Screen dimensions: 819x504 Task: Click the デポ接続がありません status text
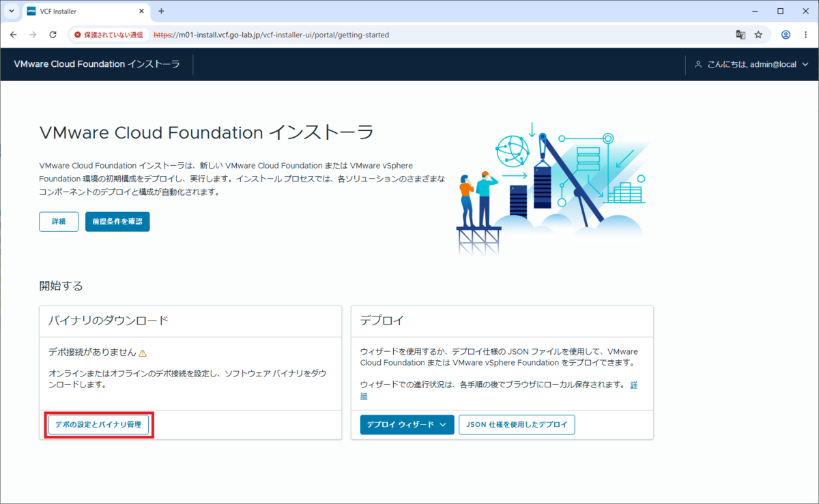(92, 353)
